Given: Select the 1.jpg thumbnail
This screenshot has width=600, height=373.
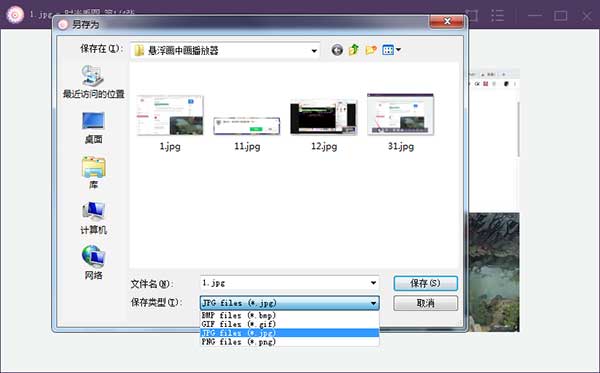Looking at the screenshot, I should point(170,116).
